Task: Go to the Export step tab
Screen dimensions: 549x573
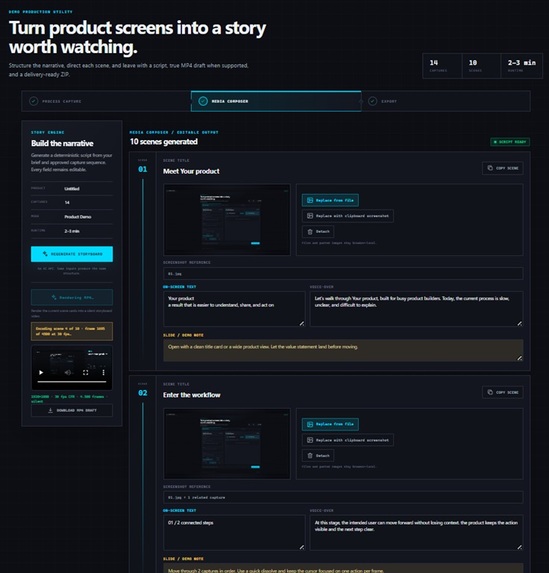Action: [x=446, y=101]
